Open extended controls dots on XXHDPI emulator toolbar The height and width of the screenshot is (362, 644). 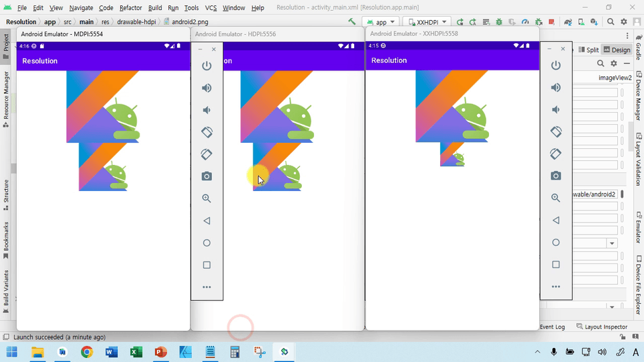[x=555, y=287]
